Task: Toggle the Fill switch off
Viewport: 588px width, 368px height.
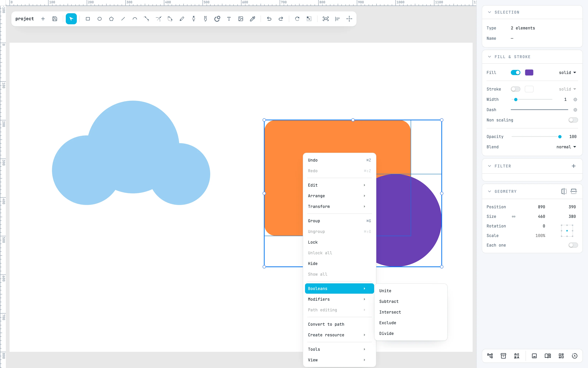Action: (x=515, y=72)
